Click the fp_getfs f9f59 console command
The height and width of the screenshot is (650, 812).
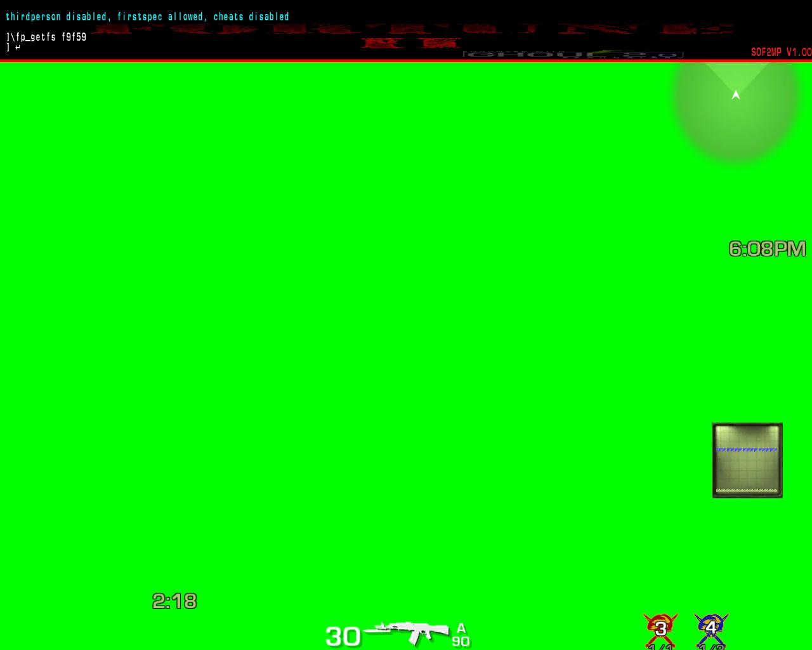tap(48, 37)
